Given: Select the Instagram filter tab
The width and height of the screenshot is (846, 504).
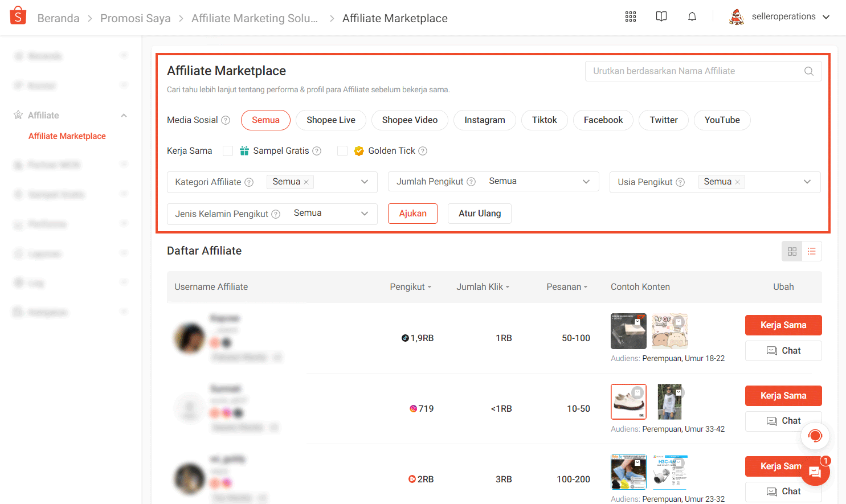Looking at the screenshot, I should tap(484, 120).
